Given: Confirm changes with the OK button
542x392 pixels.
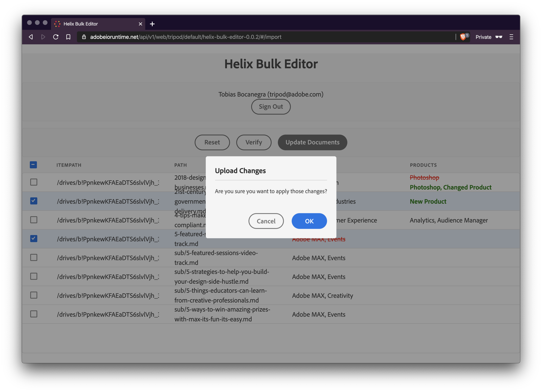Looking at the screenshot, I should [309, 221].
